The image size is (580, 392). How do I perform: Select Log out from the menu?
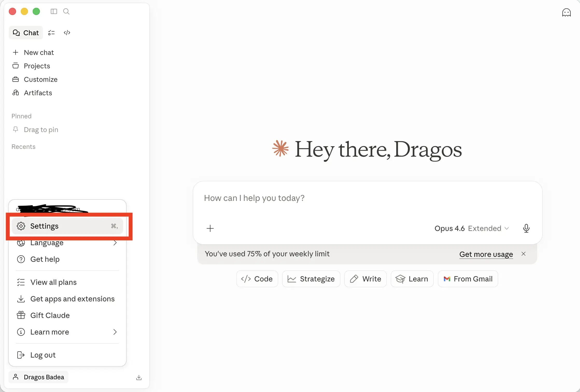coord(43,355)
